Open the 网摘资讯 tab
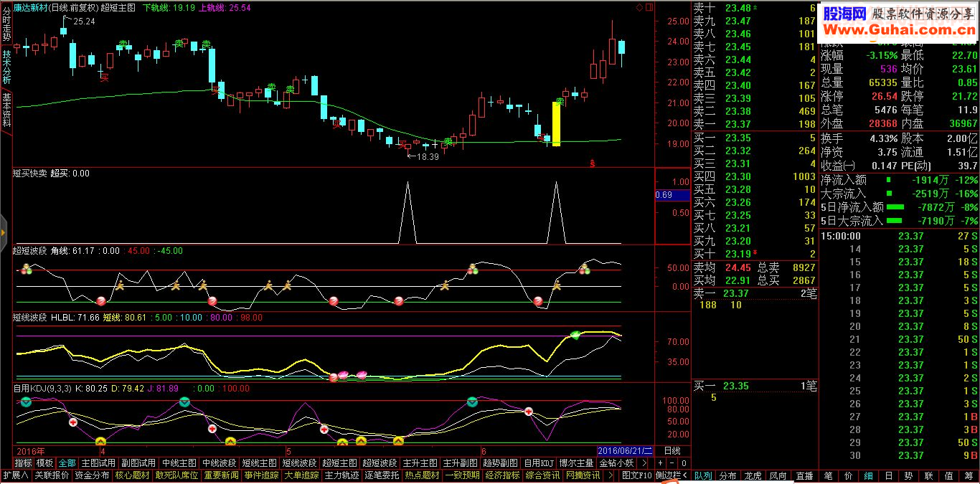Viewport: 980px width, 484px height. pos(582,475)
